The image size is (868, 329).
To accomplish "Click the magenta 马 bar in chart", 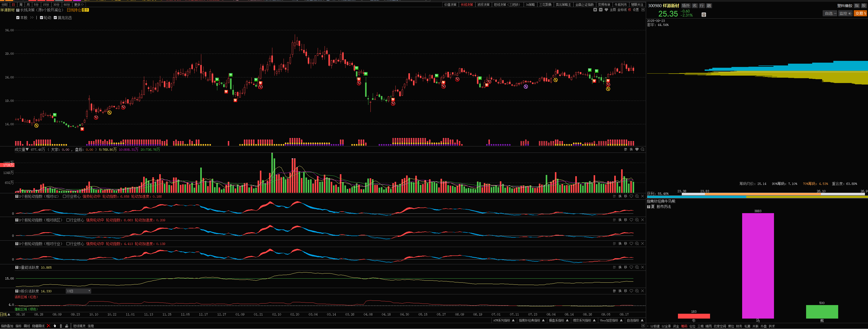I will pos(758,266).
